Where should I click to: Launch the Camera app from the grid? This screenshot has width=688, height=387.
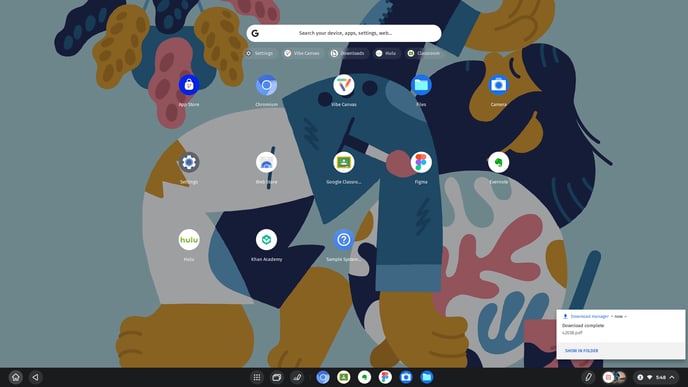pyautogui.click(x=498, y=85)
